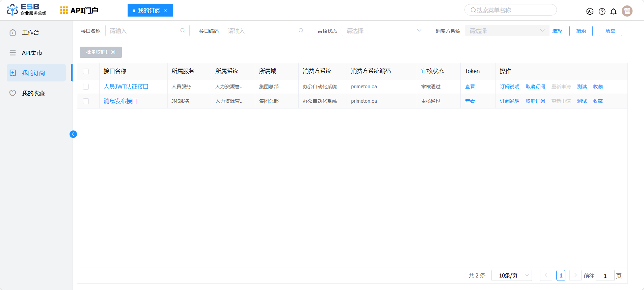Click the 搜索菜单名称 search field

[x=510, y=10]
